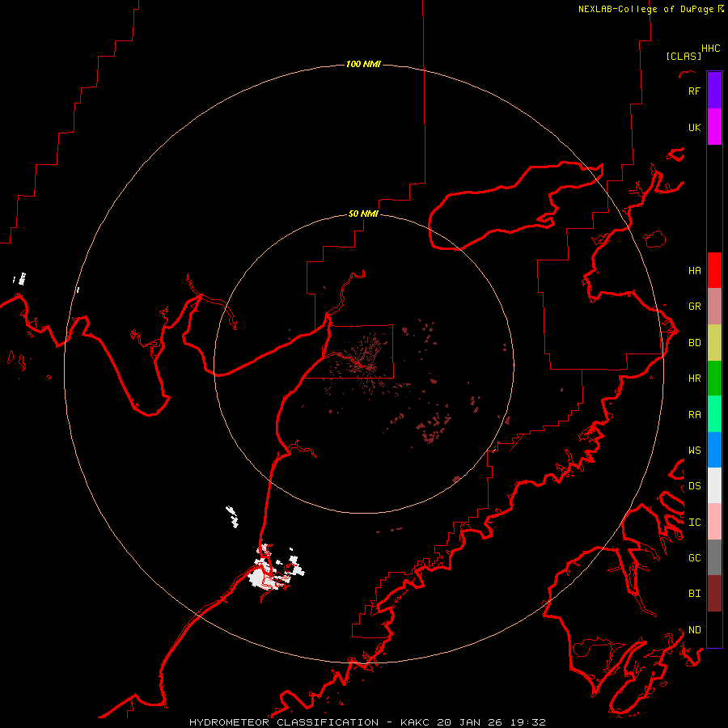
Task: Click the small white echo beside "100 NMI" ring
Action: [x=78, y=290]
